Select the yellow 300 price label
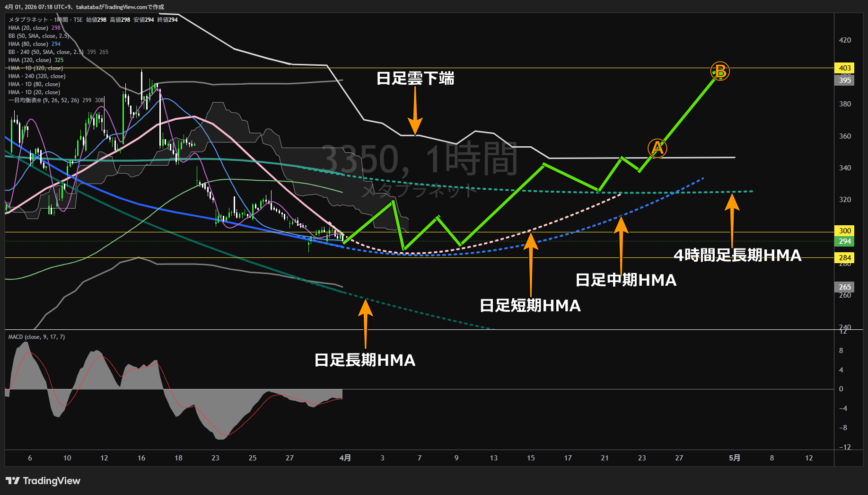 (845, 231)
